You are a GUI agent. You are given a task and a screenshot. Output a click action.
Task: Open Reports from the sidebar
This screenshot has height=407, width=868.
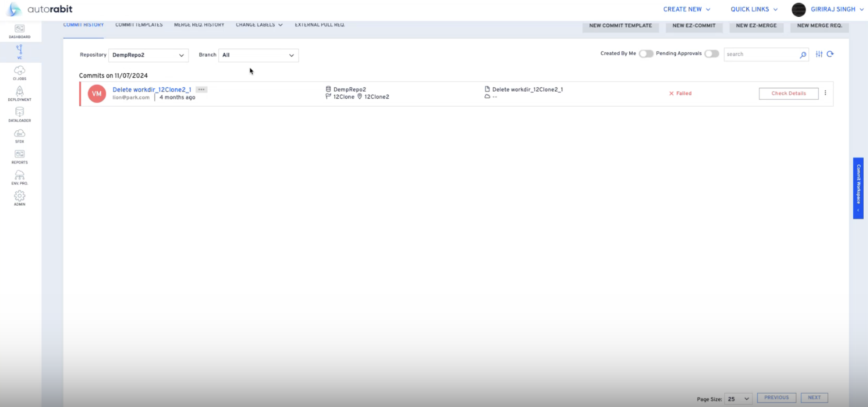click(x=19, y=157)
